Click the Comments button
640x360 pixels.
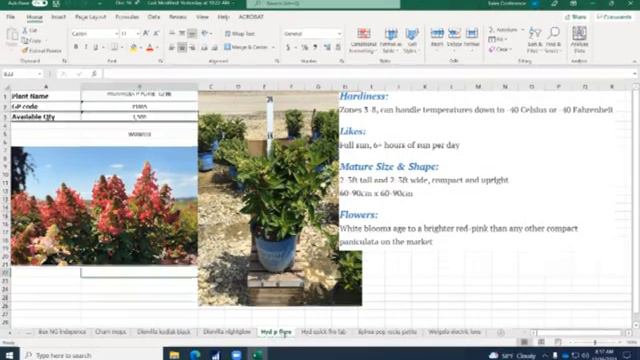[614, 17]
